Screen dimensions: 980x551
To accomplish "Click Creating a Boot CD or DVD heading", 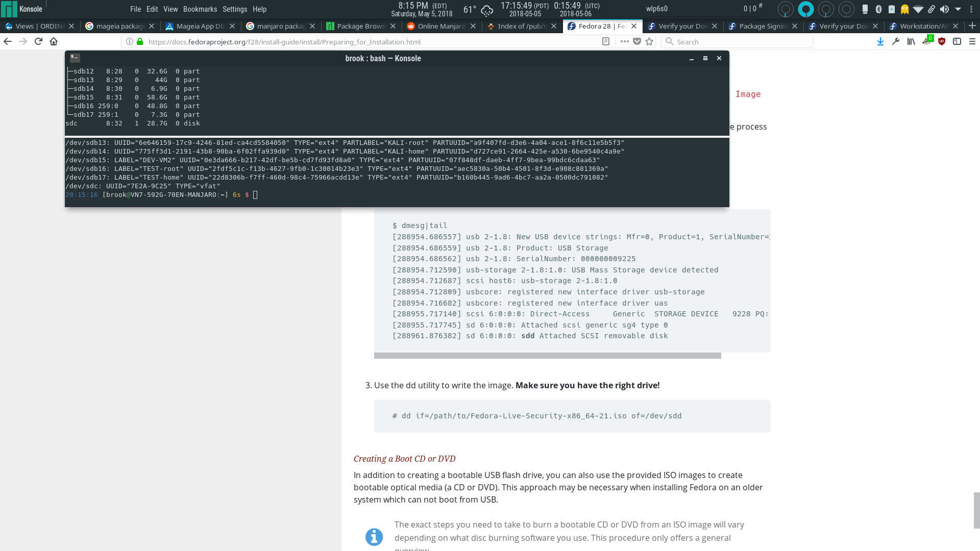I will [x=404, y=459].
